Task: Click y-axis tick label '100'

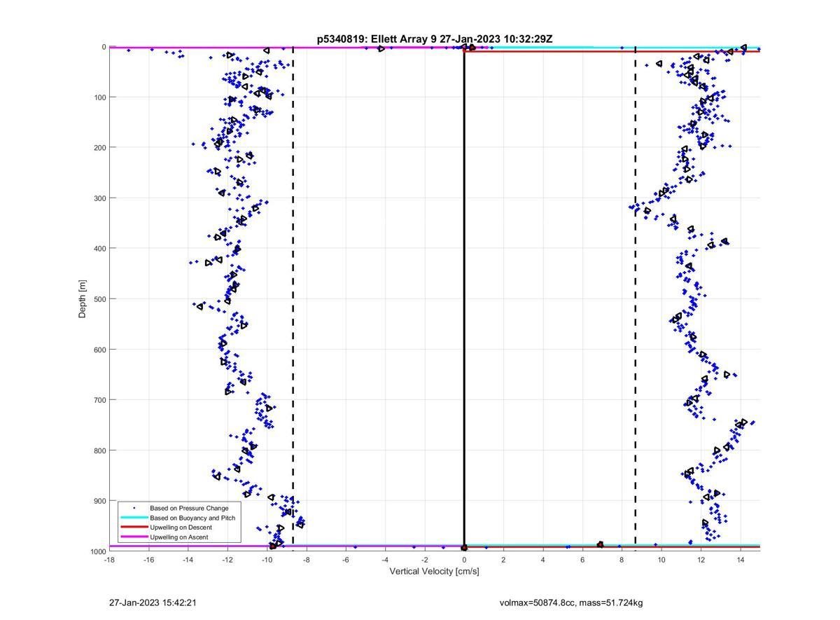Action: pyautogui.click(x=99, y=97)
